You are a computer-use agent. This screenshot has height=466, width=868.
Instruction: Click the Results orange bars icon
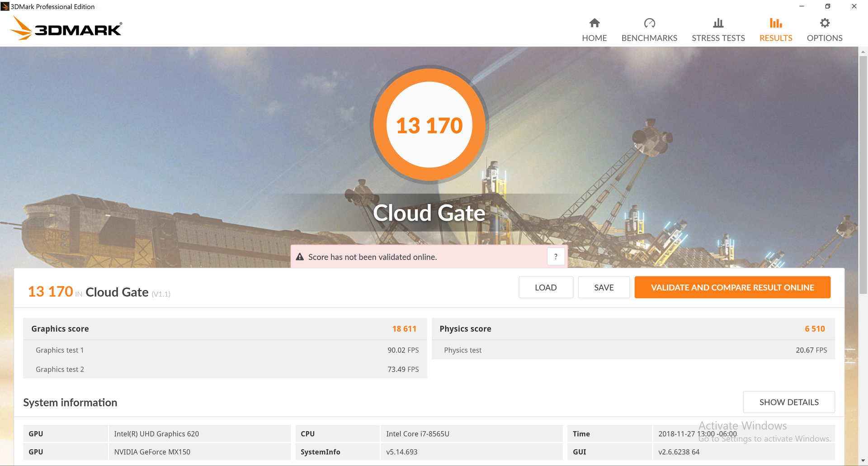tap(776, 23)
